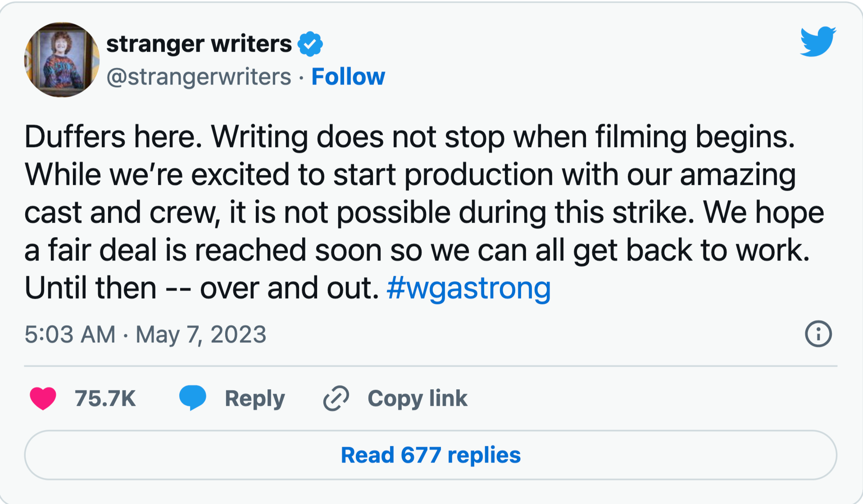Follow the strangerwriters account

pyautogui.click(x=348, y=77)
